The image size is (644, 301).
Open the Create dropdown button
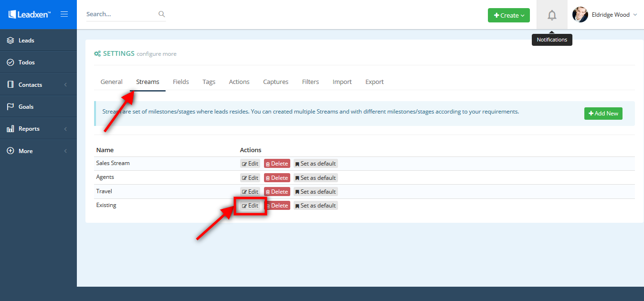coord(509,15)
